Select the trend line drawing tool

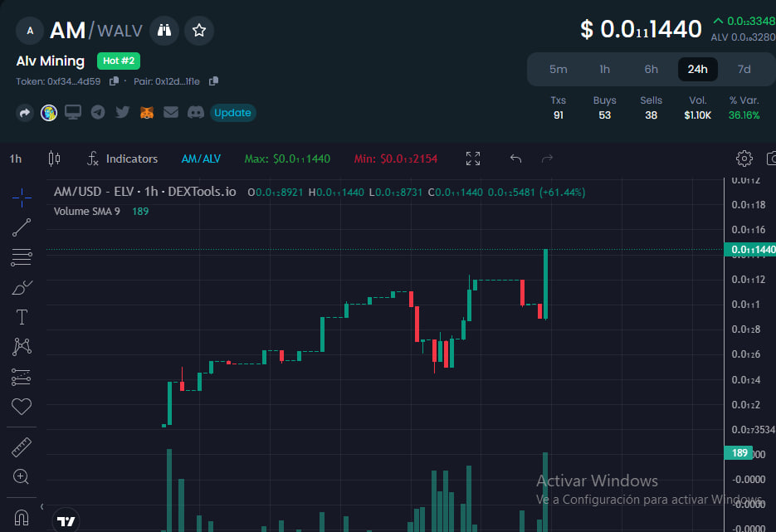[x=22, y=227]
